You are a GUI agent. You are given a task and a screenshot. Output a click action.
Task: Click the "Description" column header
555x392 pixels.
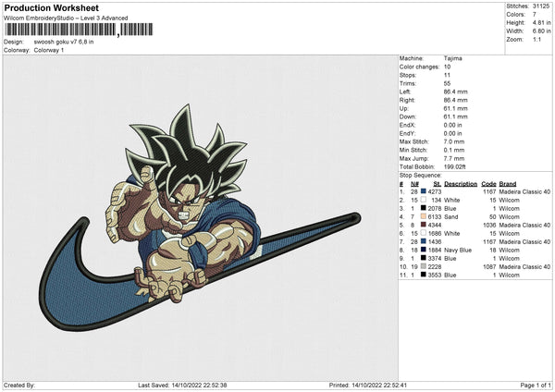click(461, 184)
